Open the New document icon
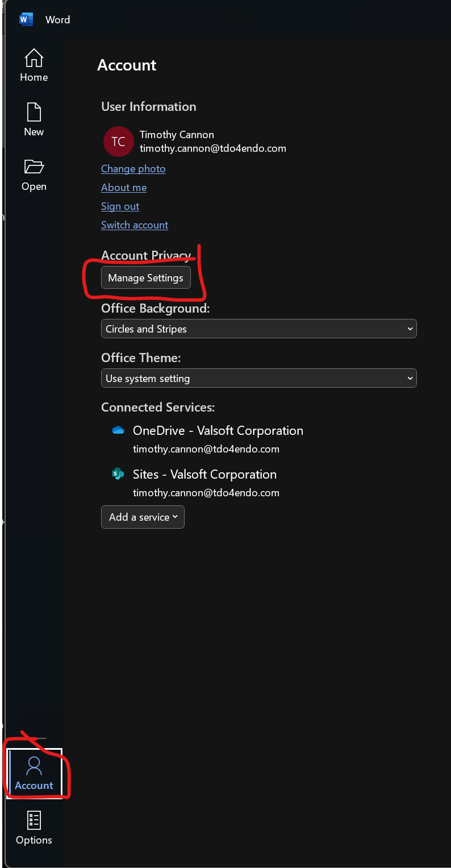This screenshot has height=868, width=451. pos(34,113)
